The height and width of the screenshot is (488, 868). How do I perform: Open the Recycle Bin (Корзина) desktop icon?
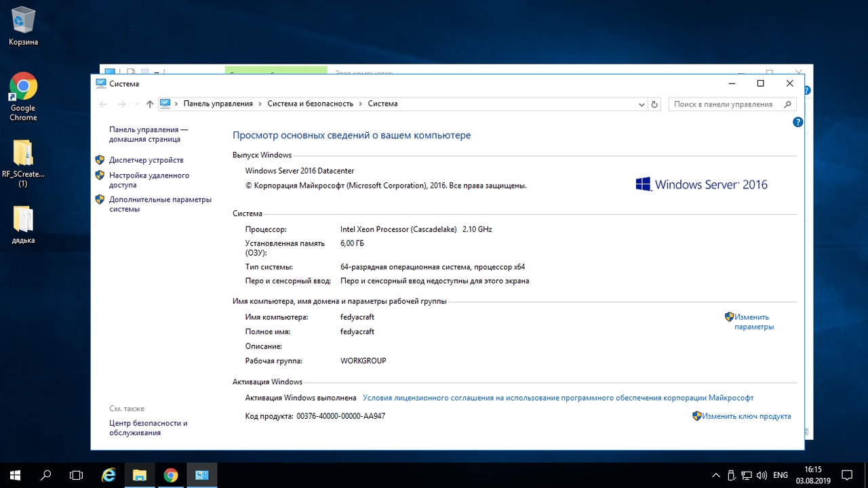pos(23,26)
